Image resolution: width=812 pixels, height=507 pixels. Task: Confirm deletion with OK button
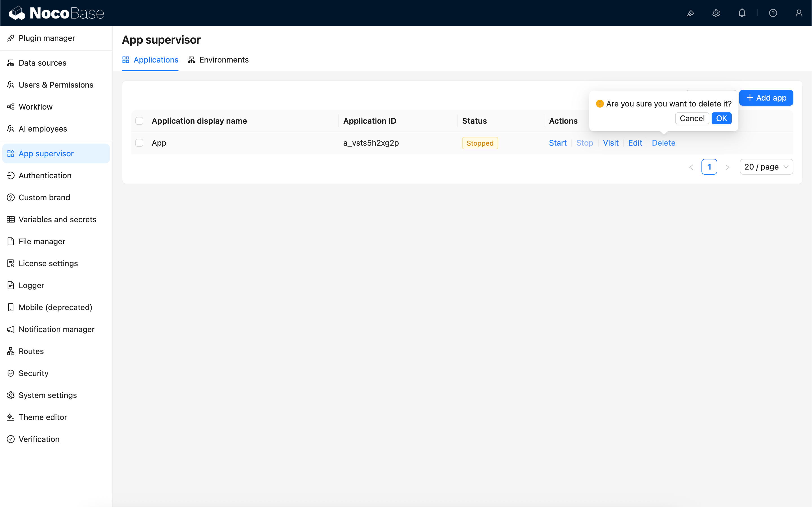tap(721, 118)
